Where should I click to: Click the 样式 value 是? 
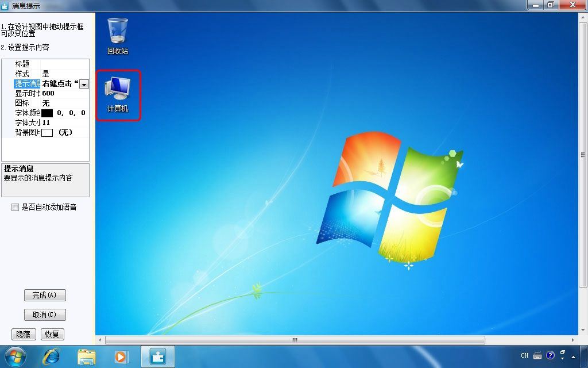46,74
